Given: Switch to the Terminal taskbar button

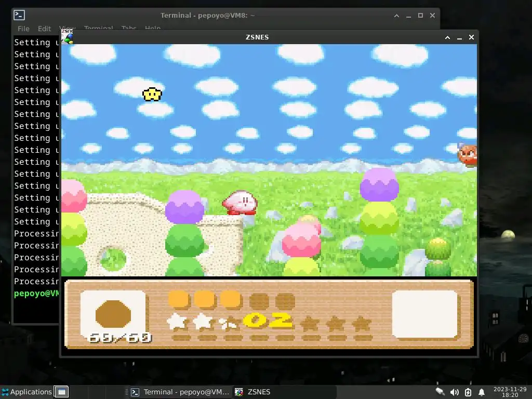Looking at the screenshot, I should [x=180, y=392].
